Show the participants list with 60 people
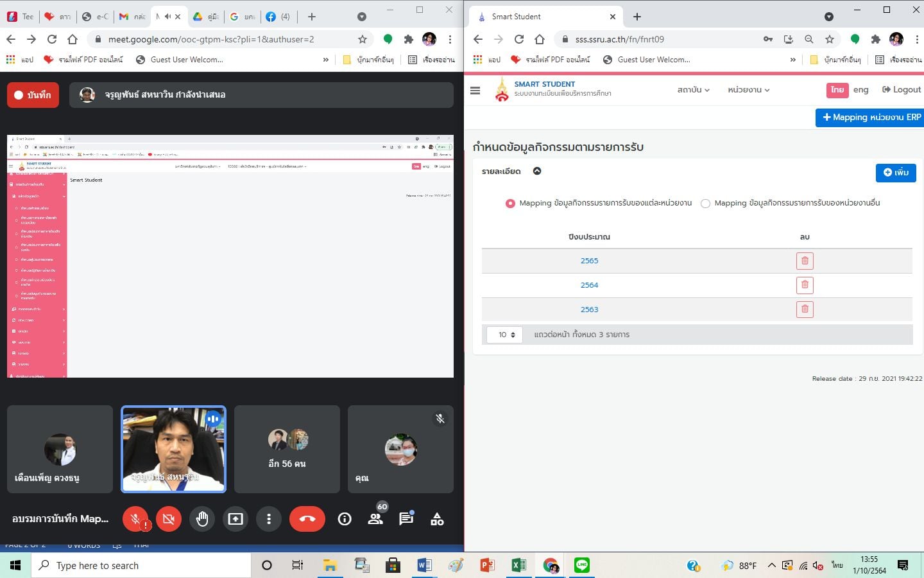This screenshot has height=578, width=924. (x=375, y=519)
